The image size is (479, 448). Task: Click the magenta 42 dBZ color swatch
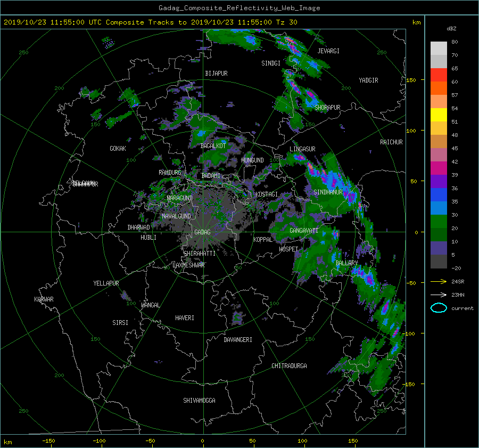439,168
